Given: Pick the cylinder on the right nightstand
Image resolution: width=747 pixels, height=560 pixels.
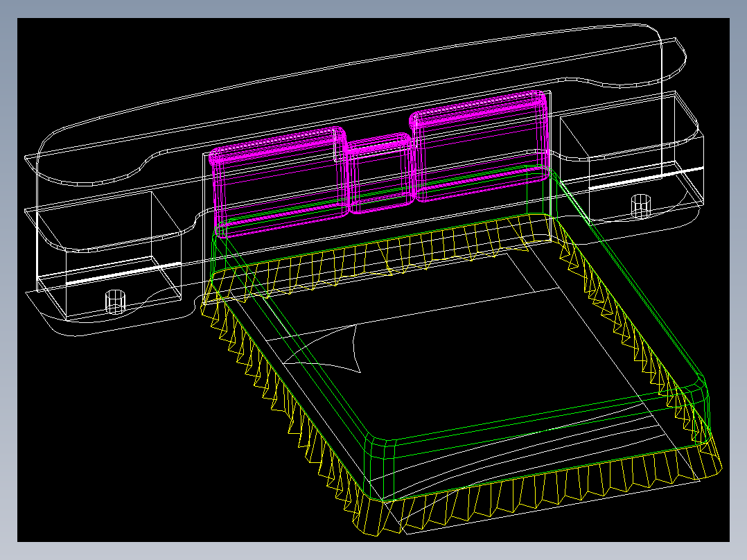Looking at the screenshot, I should pyautogui.click(x=641, y=207).
